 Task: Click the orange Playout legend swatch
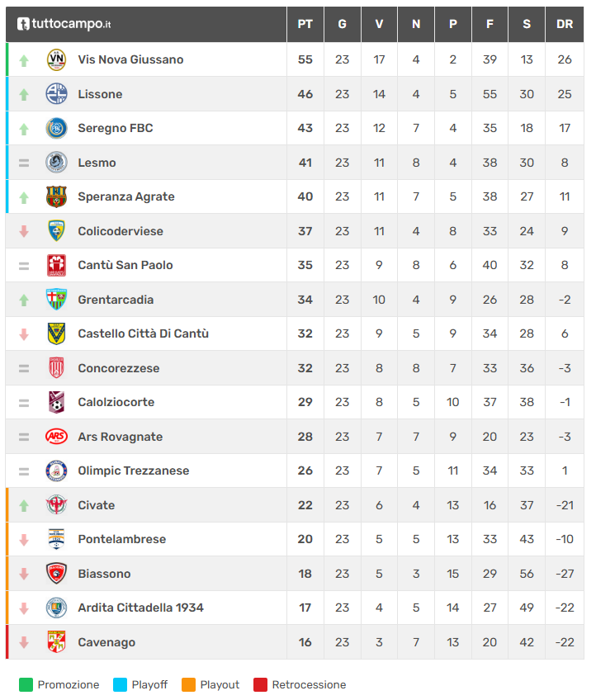click(x=188, y=684)
